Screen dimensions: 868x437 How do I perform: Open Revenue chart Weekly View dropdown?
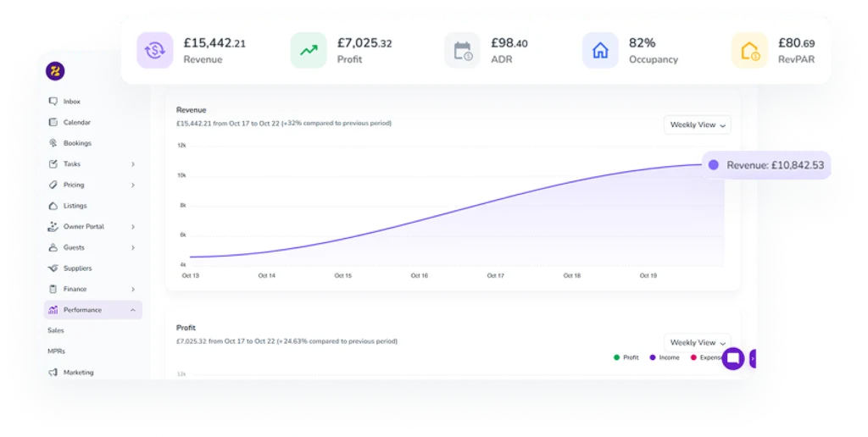tap(698, 125)
